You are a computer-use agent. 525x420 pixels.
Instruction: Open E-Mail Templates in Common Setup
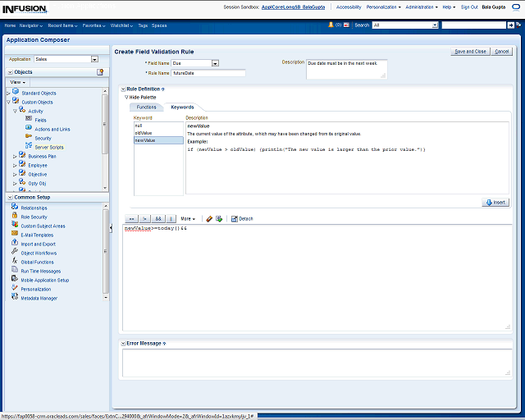point(37,235)
